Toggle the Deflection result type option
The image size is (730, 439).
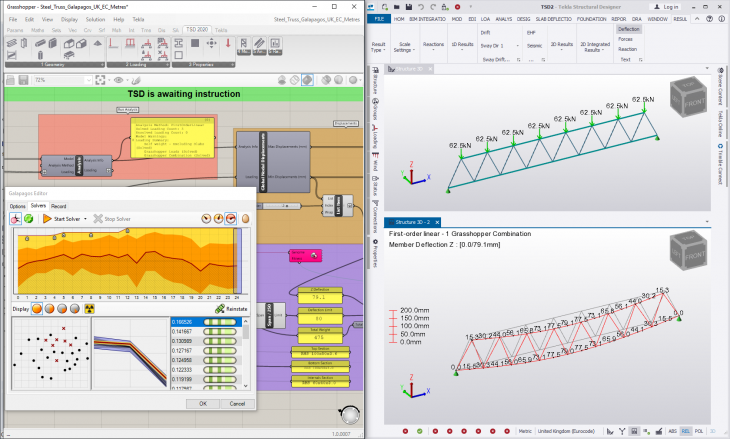point(628,29)
